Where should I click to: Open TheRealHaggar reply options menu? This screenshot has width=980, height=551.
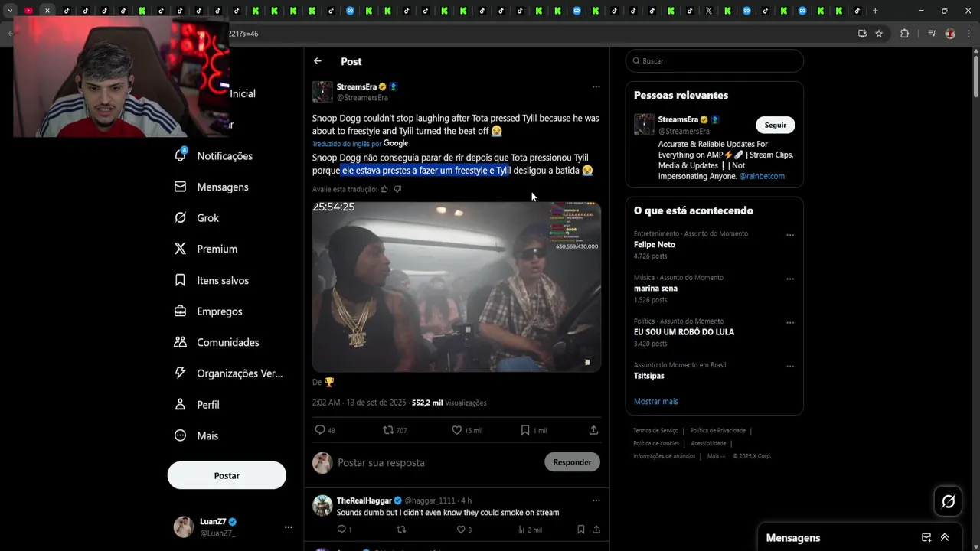tap(596, 500)
